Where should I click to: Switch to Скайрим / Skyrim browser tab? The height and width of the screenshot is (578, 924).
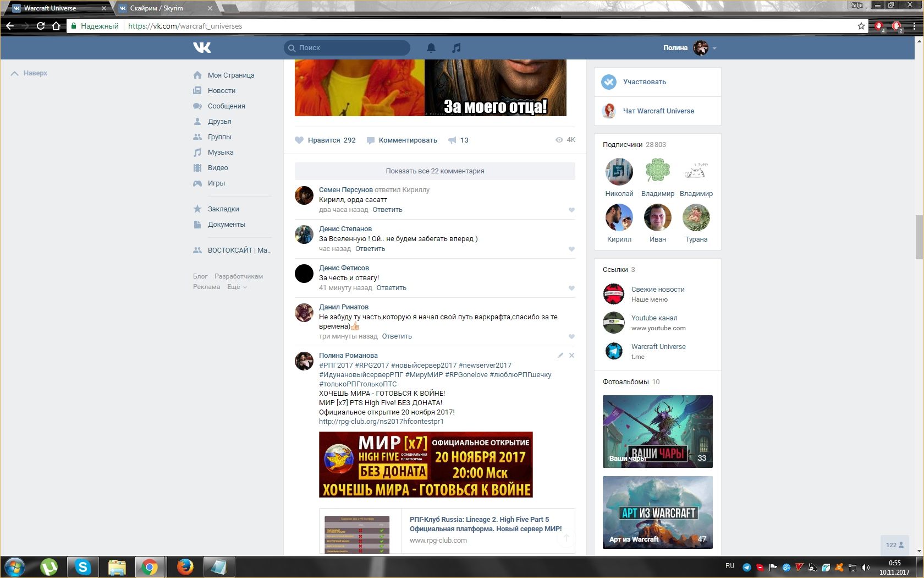164,8
